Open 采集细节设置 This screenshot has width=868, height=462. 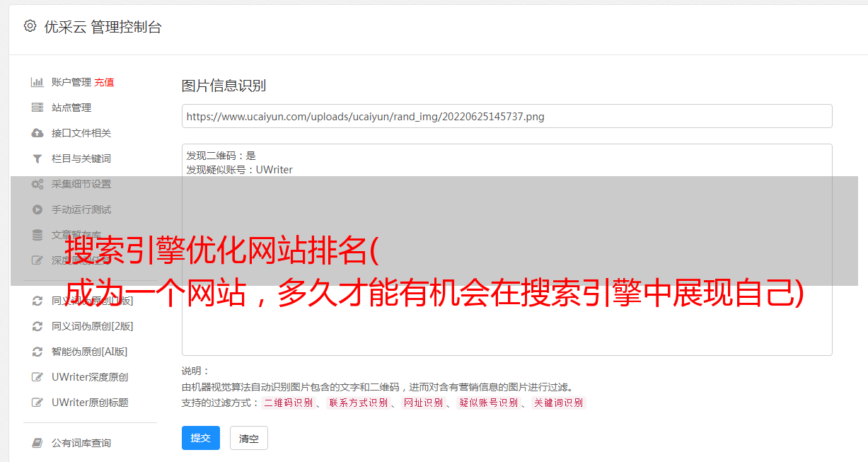pyautogui.click(x=81, y=184)
